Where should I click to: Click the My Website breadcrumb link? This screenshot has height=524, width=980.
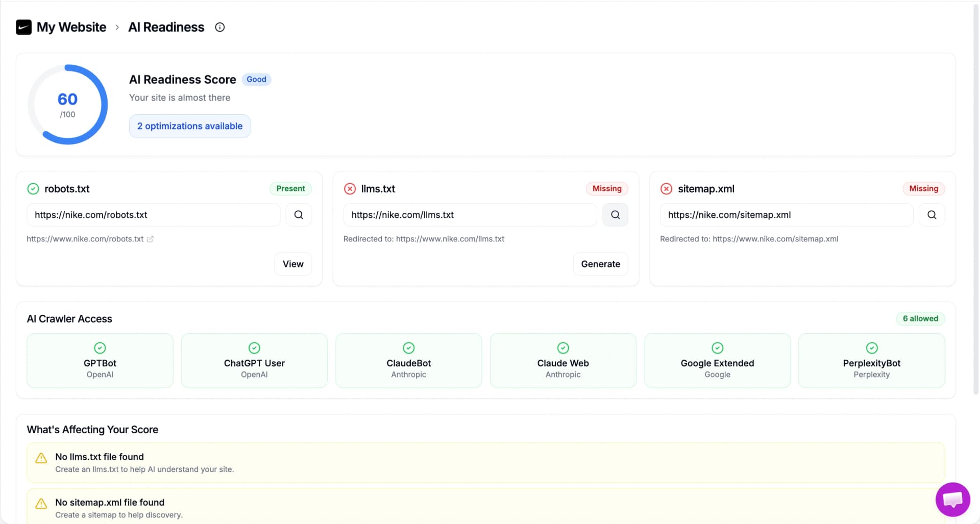[71, 27]
